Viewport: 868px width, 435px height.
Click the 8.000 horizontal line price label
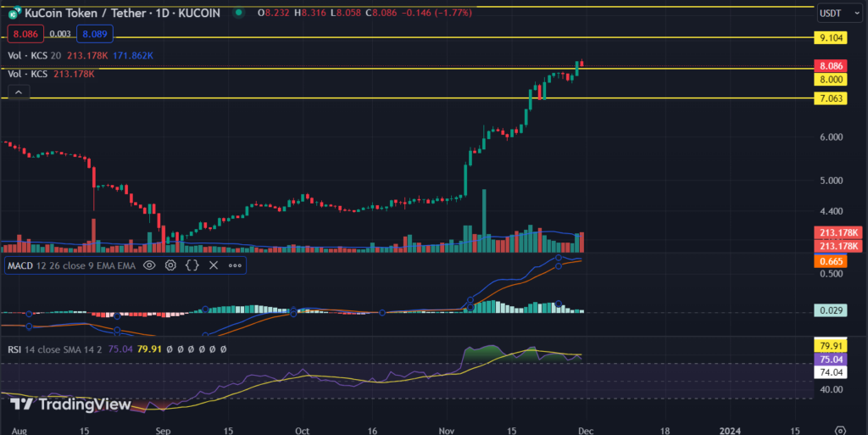[x=831, y=80]
